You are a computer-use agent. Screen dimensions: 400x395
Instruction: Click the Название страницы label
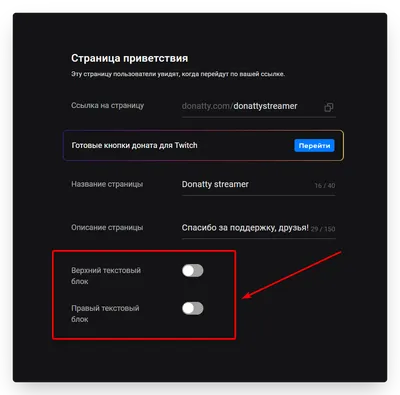[107, 184]
